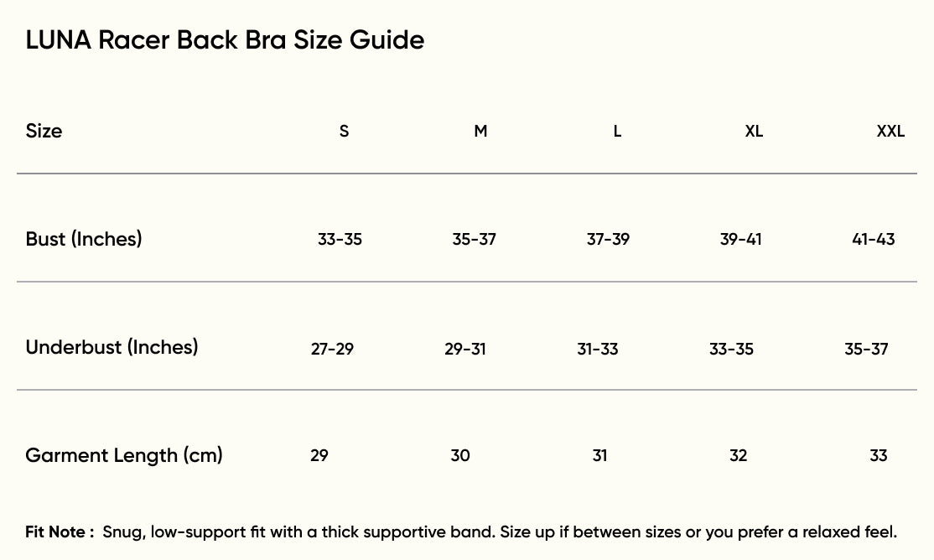Viewport: 934px width, 560px height.
Task: Click garment length value 33
Action: tap(878, 456)
